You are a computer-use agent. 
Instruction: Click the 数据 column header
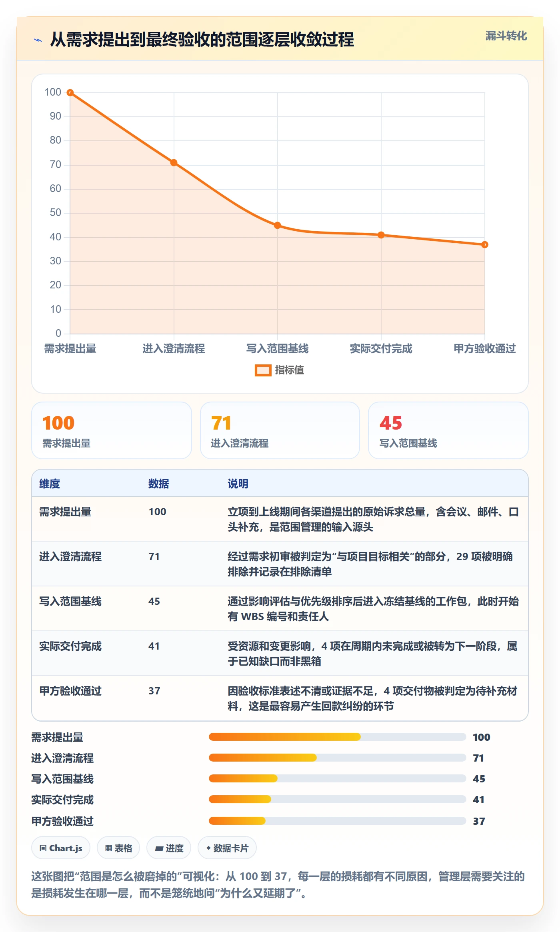coord(159,484)
